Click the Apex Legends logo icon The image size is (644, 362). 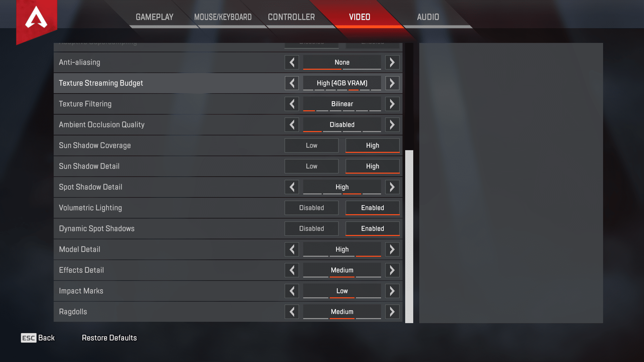point(37,18)
